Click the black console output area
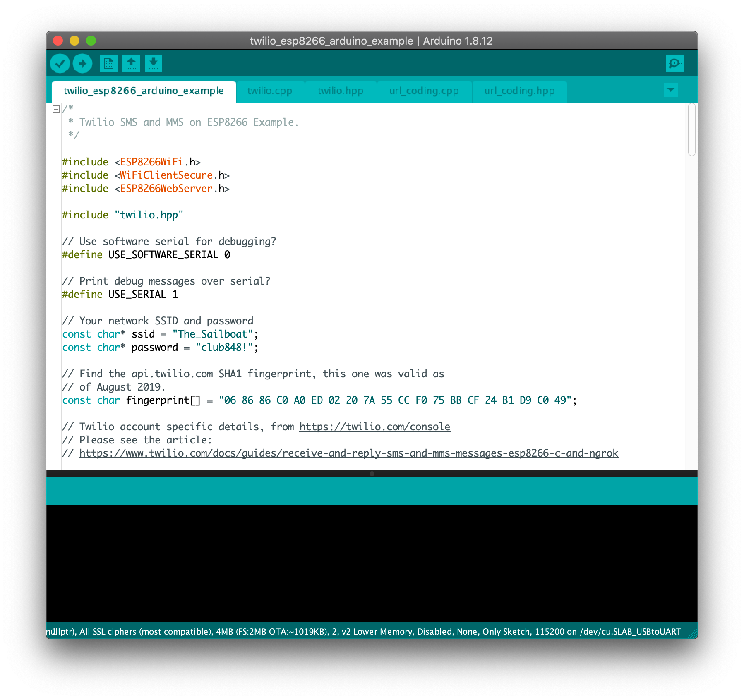This screenshot has height=700, width=744. 372,563
